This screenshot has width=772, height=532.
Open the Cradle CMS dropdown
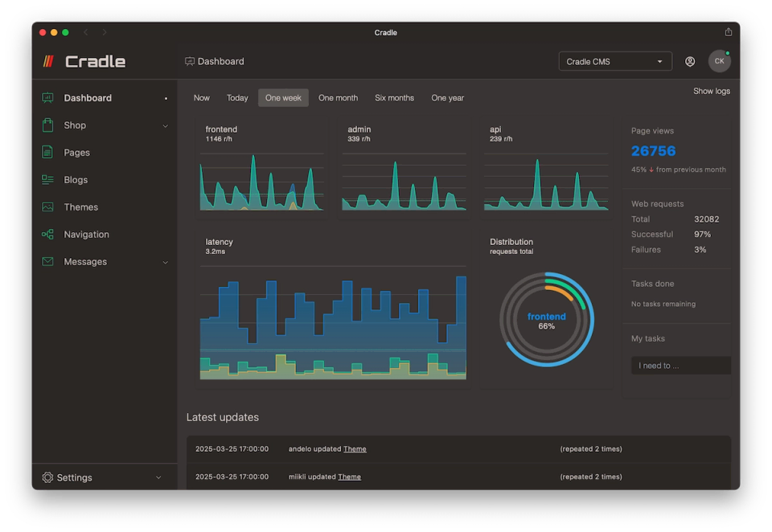pyautogui.click(x=615, y=60)
